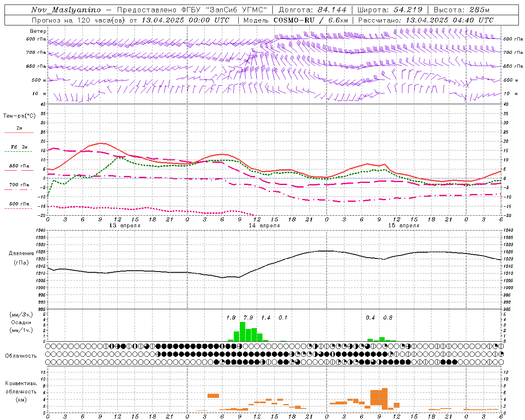Click the 500 гПа temperature legend entry

[x=19, y=204]
